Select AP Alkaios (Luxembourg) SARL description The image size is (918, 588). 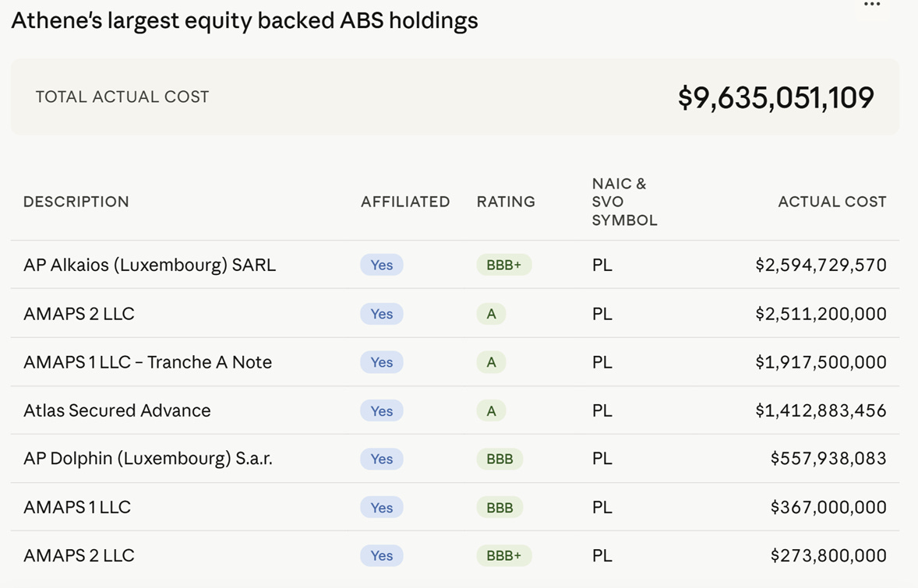pos(150,265)
